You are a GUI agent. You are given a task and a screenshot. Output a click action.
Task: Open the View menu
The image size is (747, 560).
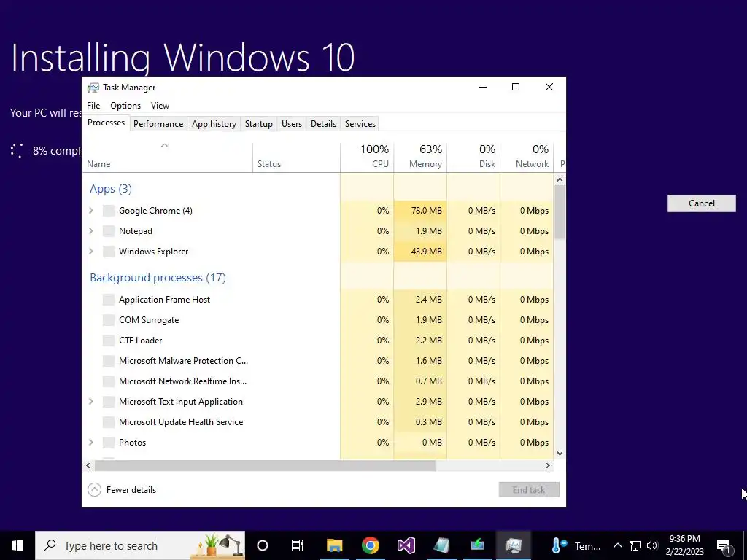pos(160,106)
